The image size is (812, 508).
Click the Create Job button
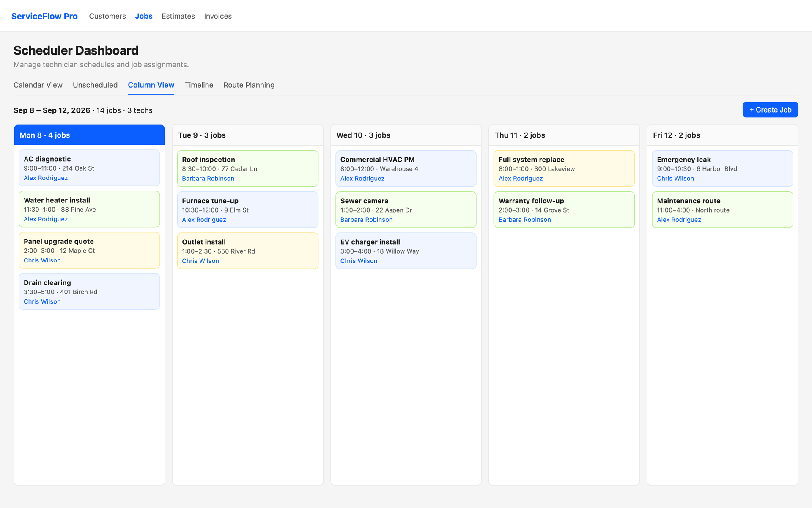pyautogui.click(x=770, y=110)
